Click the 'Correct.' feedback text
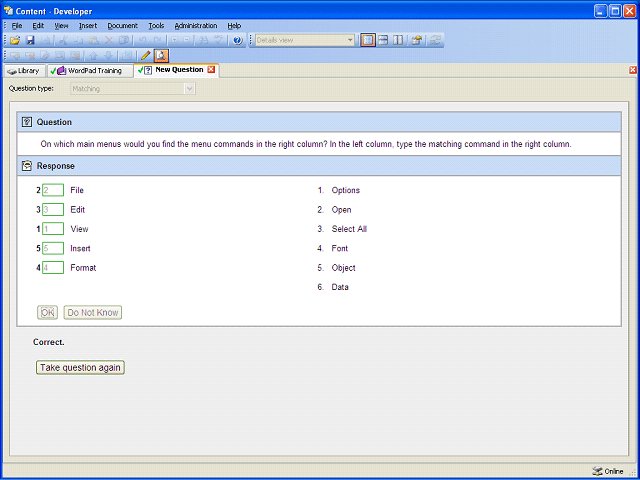This screenshot has height=480, width=640. click(x=49, y=342)
